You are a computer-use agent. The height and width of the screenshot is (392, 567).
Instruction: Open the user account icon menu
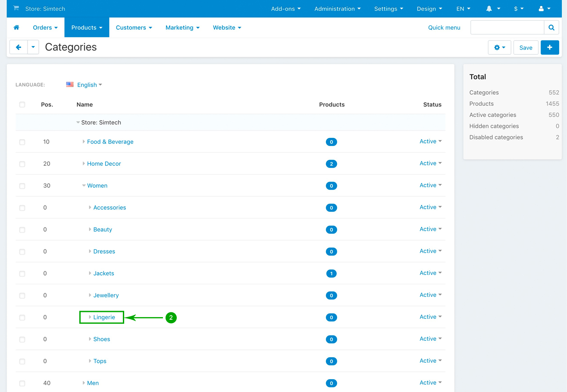point(544,9)
